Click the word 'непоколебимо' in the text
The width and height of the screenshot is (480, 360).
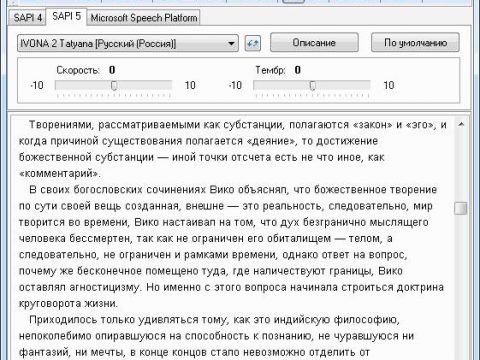pyautogui.click(x=55, y=336)
